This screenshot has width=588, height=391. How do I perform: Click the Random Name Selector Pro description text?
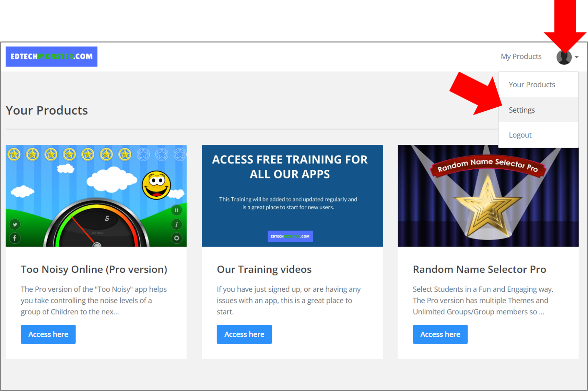coord(483,300)
